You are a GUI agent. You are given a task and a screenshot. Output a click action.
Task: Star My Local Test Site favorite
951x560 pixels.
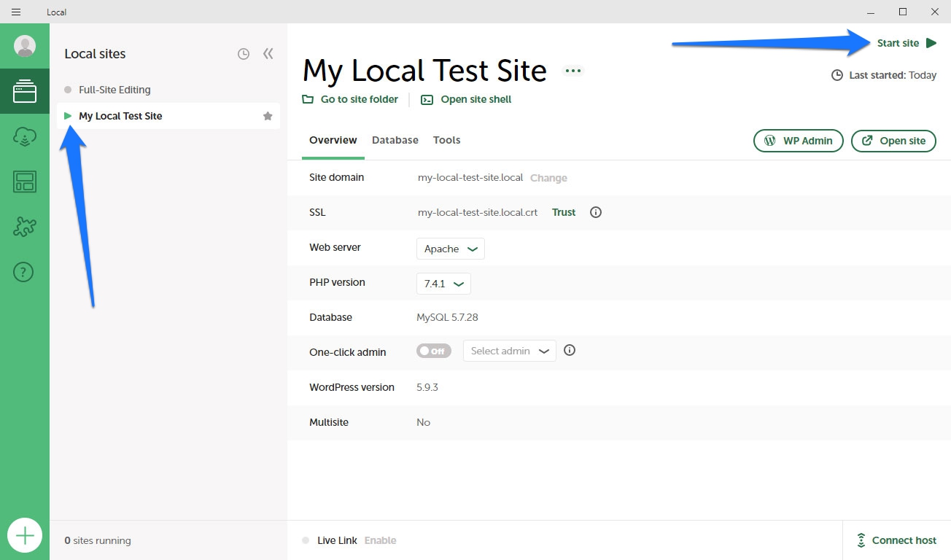[x=268, y=116]
